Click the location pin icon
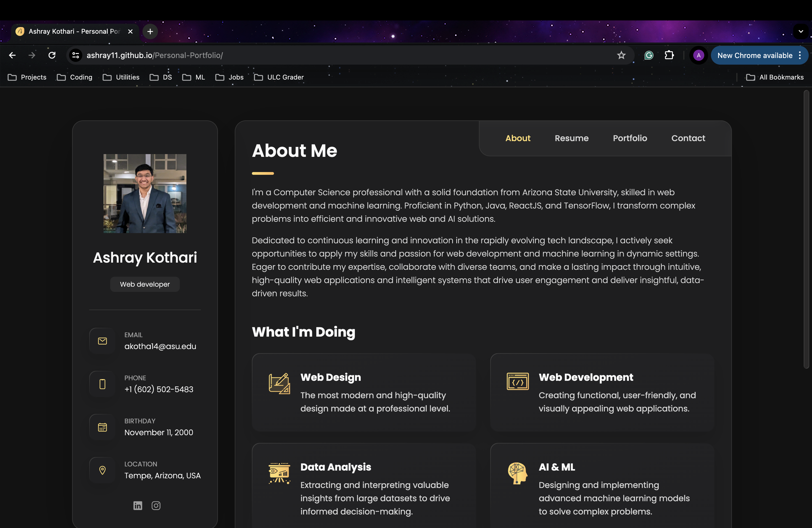This screenshot has height=528, width=812. pos(102,470)
